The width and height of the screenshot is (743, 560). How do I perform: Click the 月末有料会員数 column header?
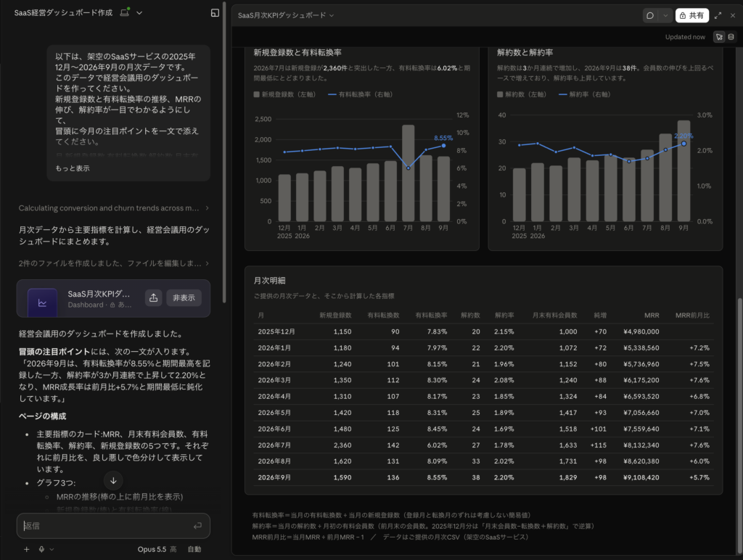554,315
